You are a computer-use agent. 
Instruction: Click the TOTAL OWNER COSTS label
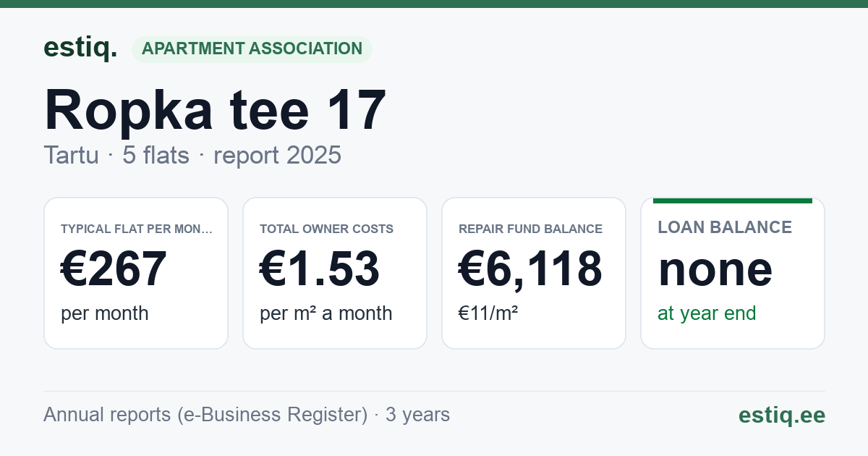click(327, 229)
